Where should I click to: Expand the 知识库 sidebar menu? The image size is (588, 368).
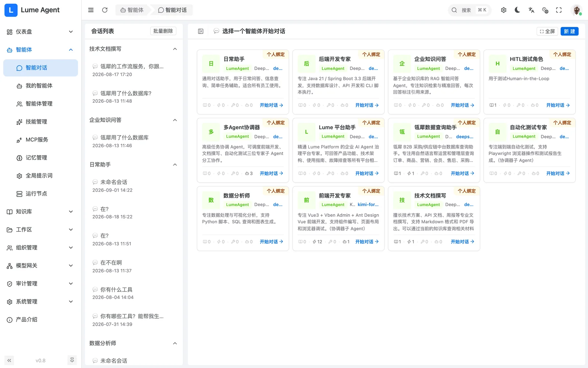pyautogui.click(x=40, y=212)
